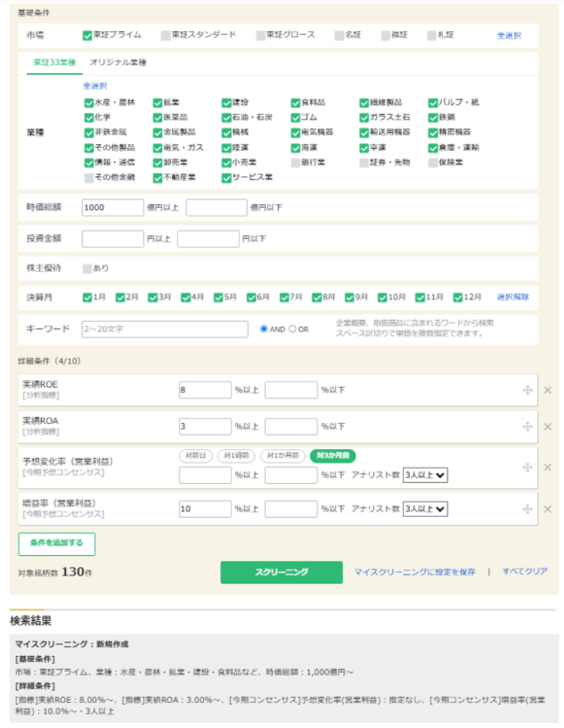Uncheck the 東証プライム market checkbox

coord(88,35)
